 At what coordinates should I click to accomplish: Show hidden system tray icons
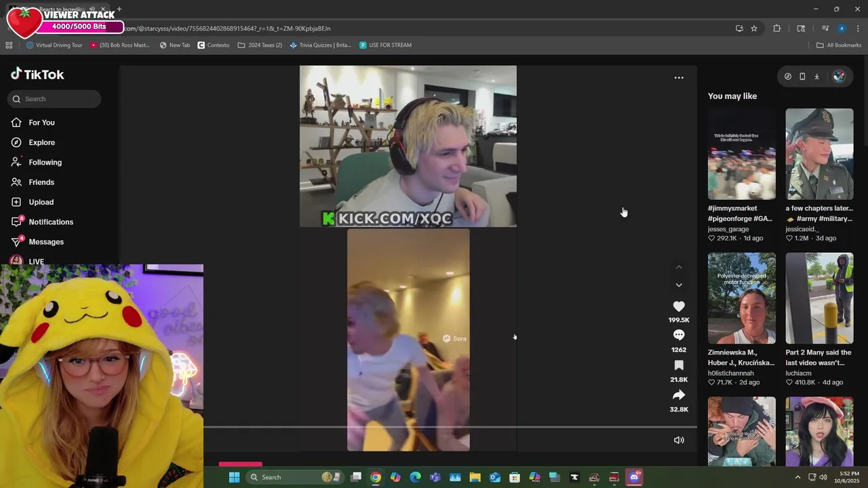point(797,477)
